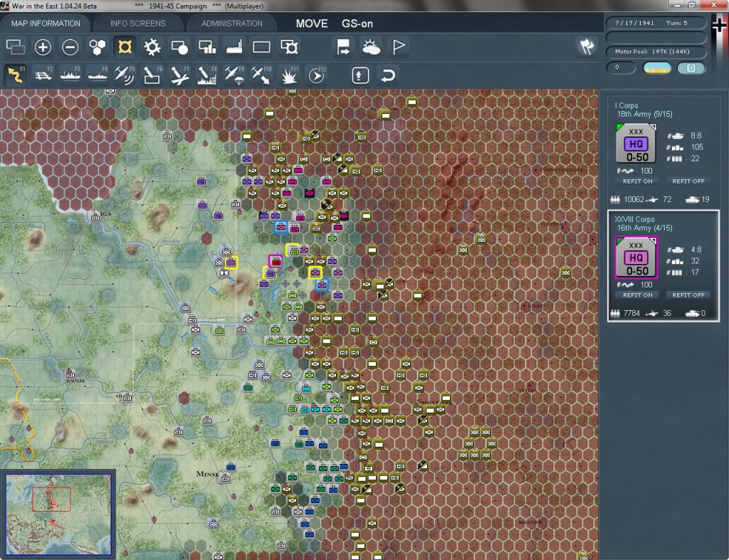Select the F2 rail mode icon

click(x=43, y=75)
